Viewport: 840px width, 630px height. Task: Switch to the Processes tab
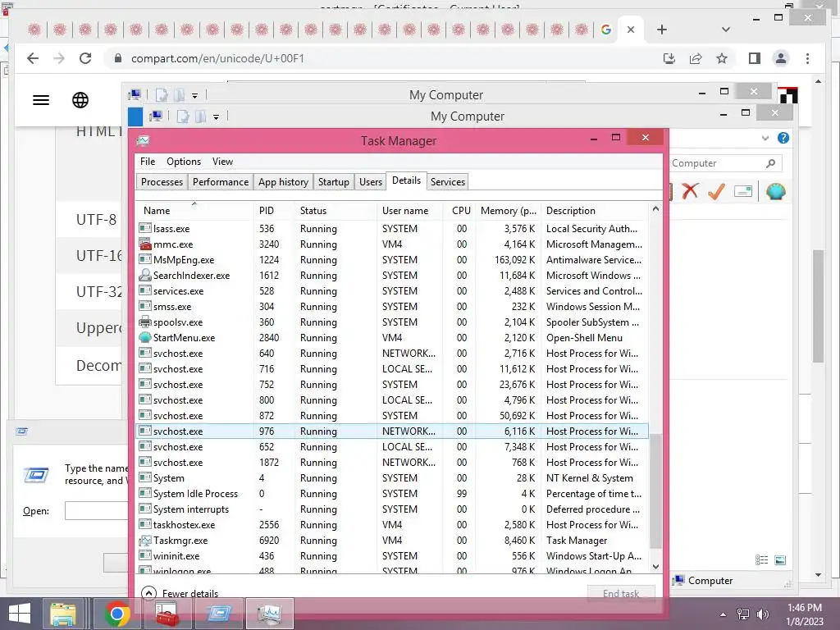click(x=162, y=181)
